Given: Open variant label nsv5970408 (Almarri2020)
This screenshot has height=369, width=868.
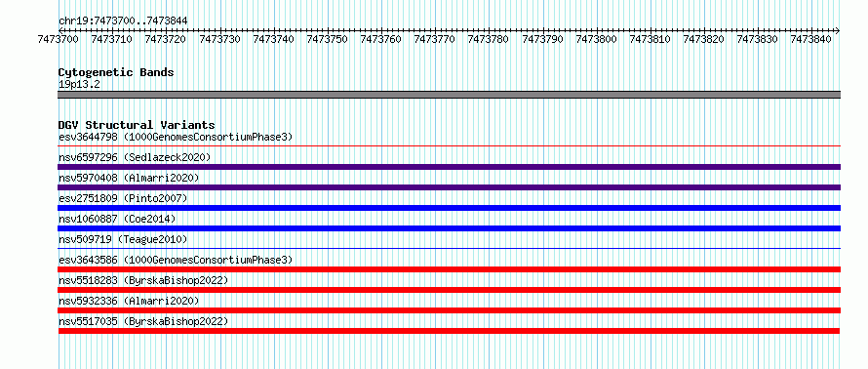Looking at the screenshot, I should (129, 178).
